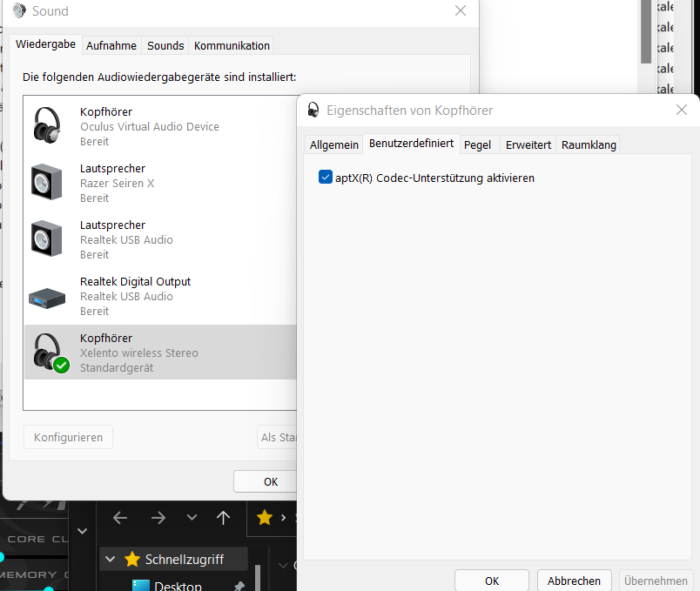Open Kommunikation tab
Viewport: 700px width, 591px height.
tap(232, 46)
